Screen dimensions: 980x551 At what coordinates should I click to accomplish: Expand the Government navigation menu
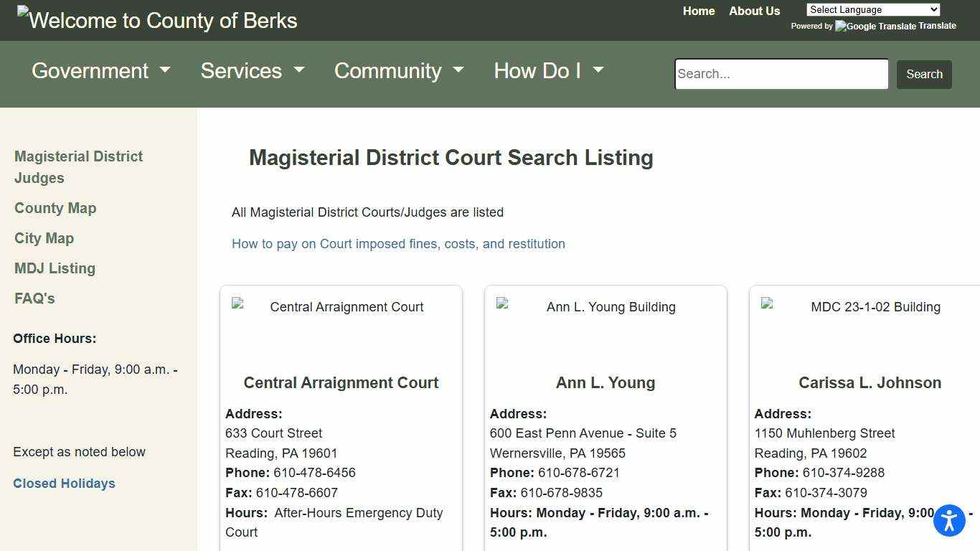coord(100,70)
